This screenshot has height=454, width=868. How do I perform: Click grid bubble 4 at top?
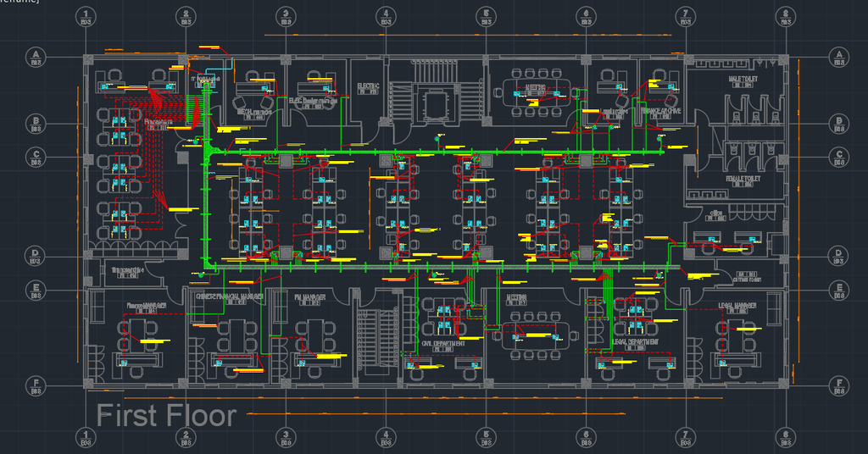(x=386, y=17)
